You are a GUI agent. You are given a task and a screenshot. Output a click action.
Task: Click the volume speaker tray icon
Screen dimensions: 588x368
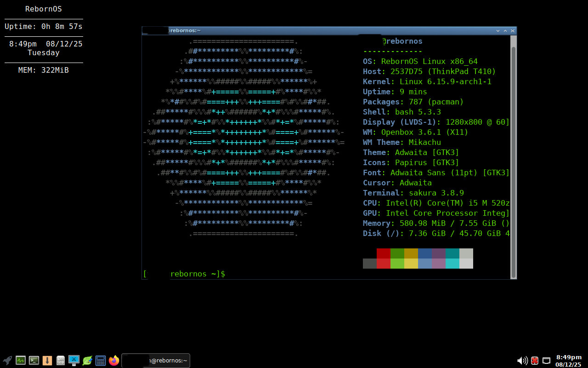point(522,361)
